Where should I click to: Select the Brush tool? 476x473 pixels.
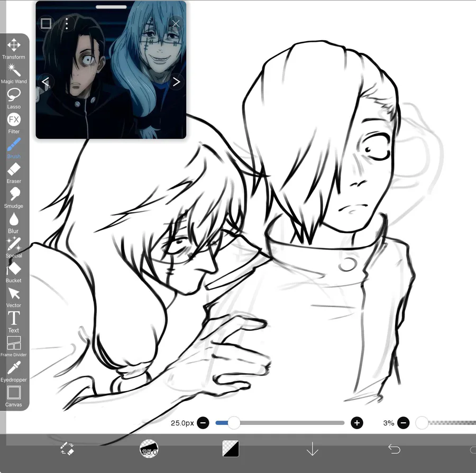click(x=14, y=149)
